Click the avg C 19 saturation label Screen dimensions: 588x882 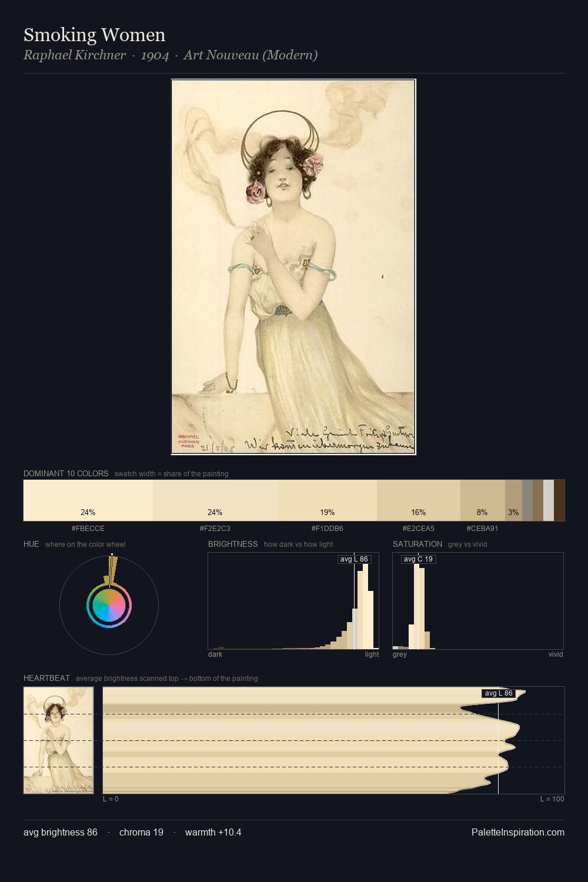[x=418, y=559]
